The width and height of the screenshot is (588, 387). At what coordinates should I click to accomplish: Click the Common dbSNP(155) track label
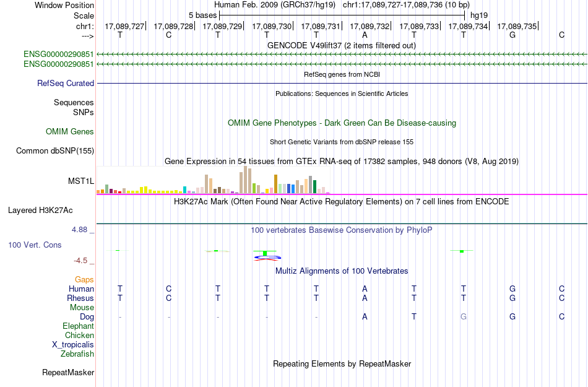coord(55,150)
